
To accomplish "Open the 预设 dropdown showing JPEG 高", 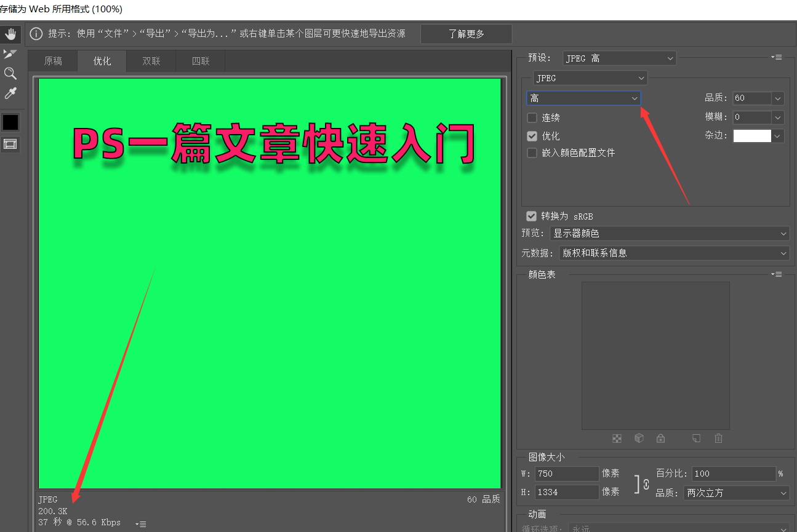I will click(620, 58).
